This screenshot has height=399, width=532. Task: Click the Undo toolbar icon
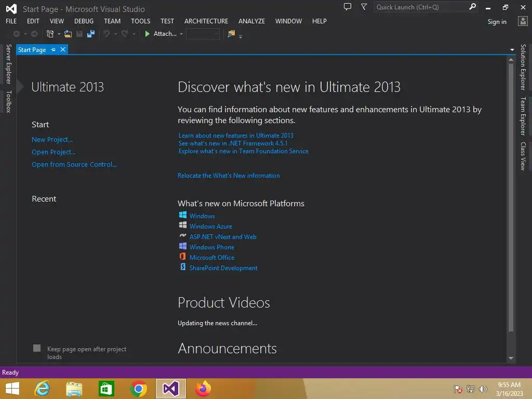(x=107, y=34)
